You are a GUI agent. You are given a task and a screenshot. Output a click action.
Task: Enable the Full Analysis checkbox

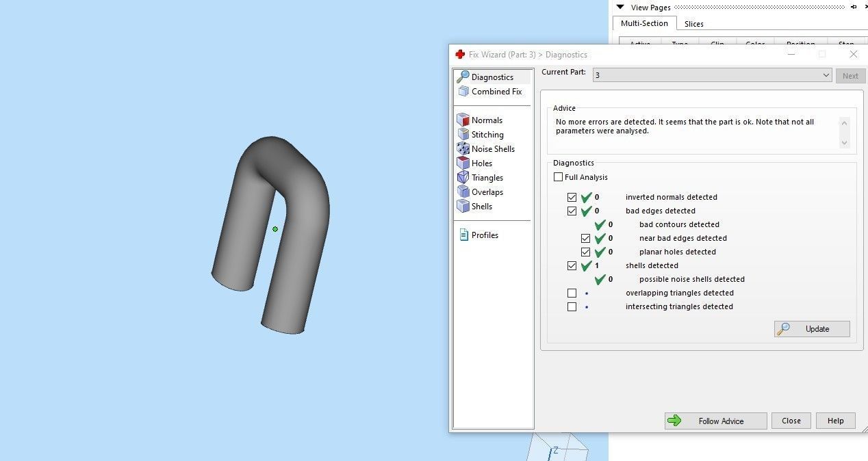[x=559, y=177]
